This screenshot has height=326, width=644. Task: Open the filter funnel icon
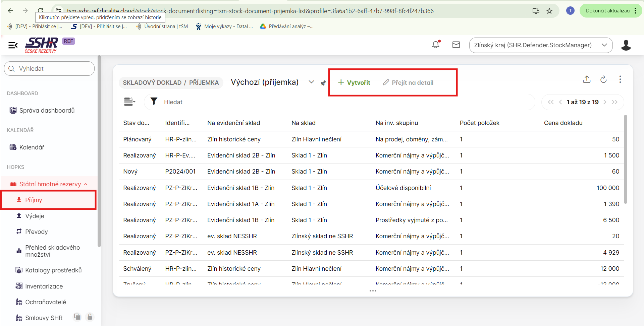pos(154,102)
